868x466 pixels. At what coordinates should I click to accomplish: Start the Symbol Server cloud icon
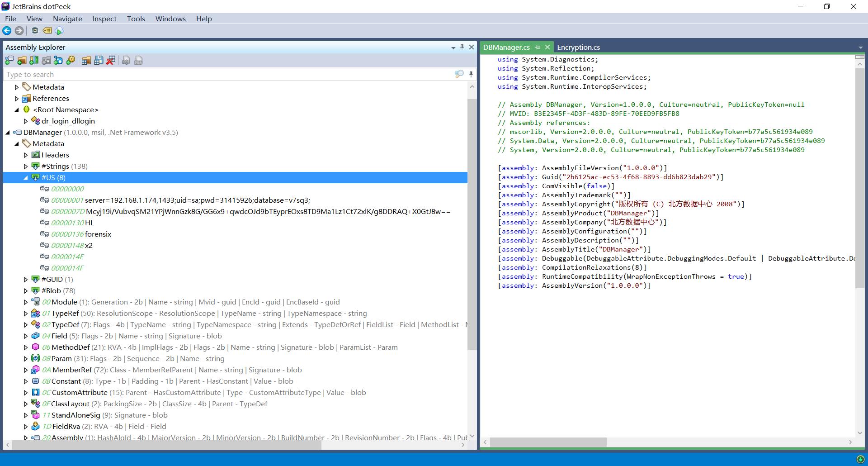(x=59, y=31)
